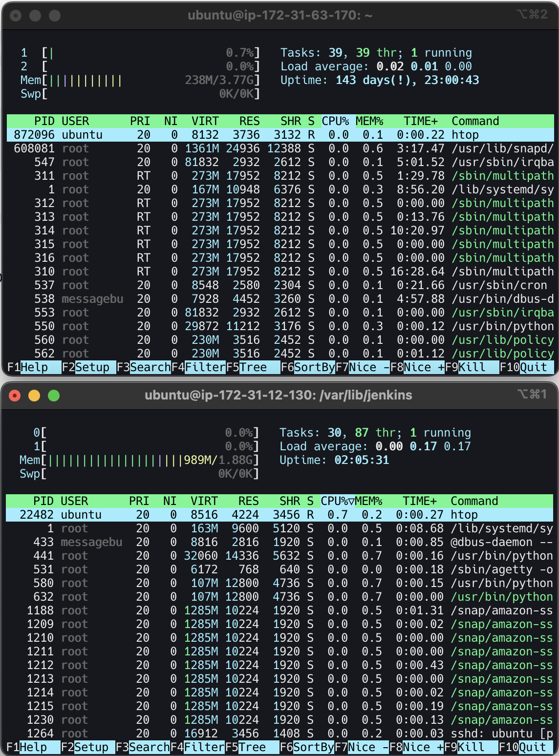Select PID 550 /usr/bin/python row in top window
The image size is (559, 756).
coord(280,326)
